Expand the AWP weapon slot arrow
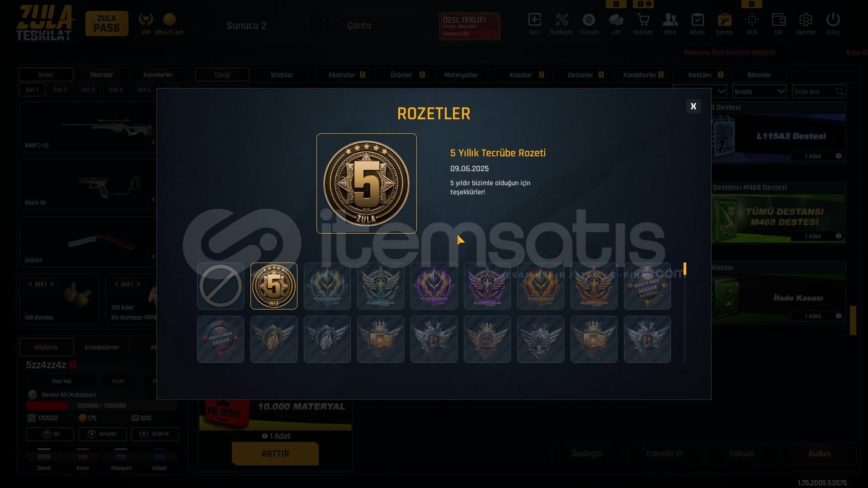The height and width of the screenshot is (488, 868). point(153,142)
